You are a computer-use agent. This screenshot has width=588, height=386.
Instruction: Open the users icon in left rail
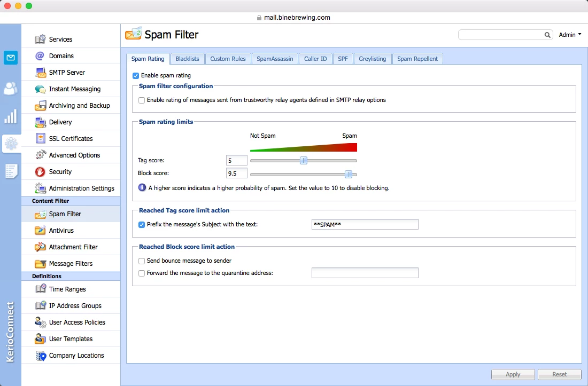[x=11, y=88]
